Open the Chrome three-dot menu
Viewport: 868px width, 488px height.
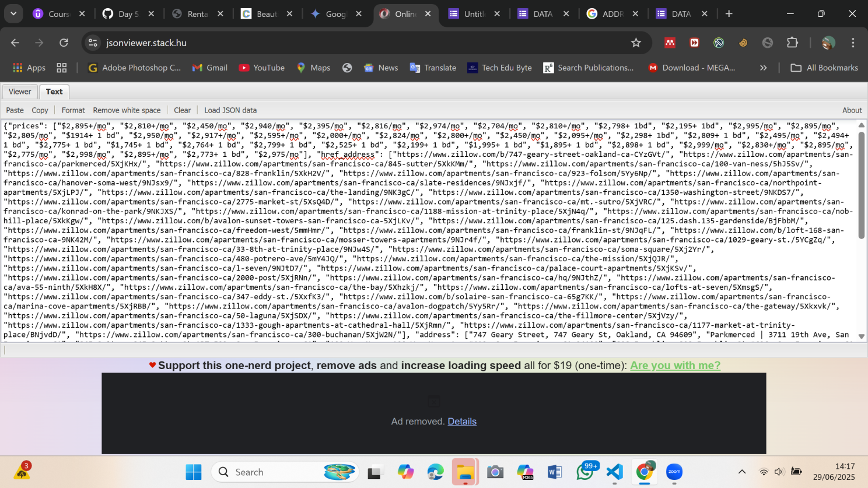(x=853, y=43)
